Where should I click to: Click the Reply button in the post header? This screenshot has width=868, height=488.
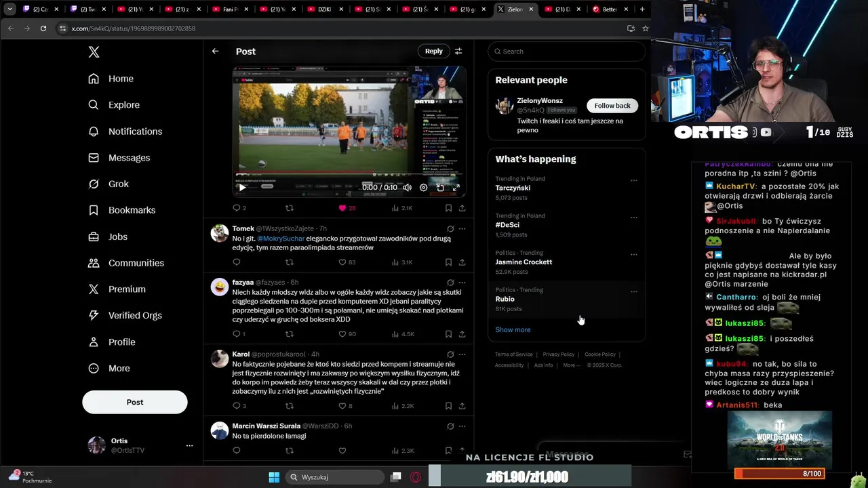434,52
